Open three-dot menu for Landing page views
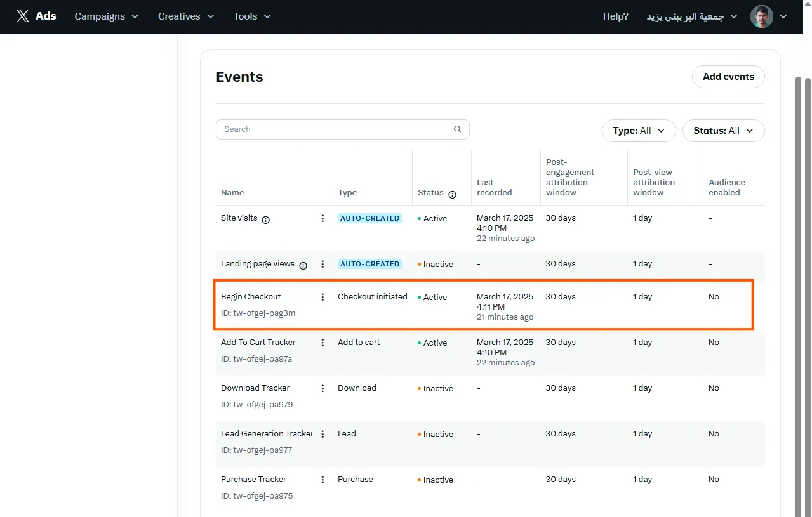This screenshot has width=812, height=517. pos(323,264)
